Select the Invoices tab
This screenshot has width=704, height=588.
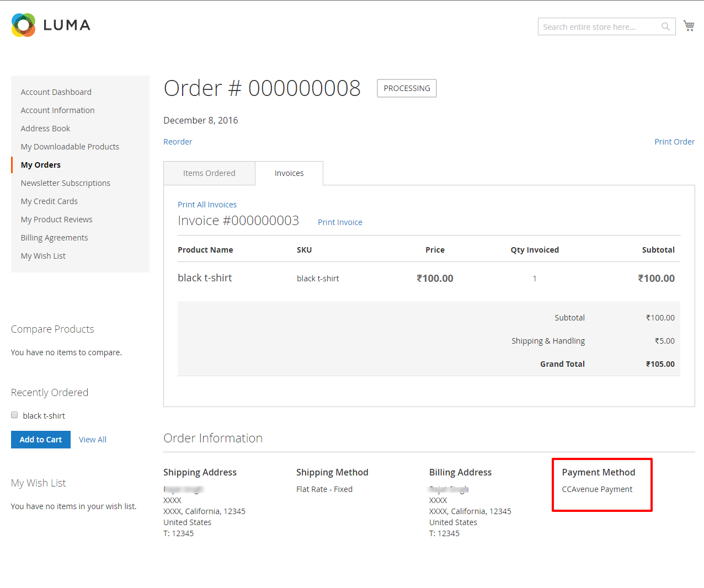pos(289,173)
